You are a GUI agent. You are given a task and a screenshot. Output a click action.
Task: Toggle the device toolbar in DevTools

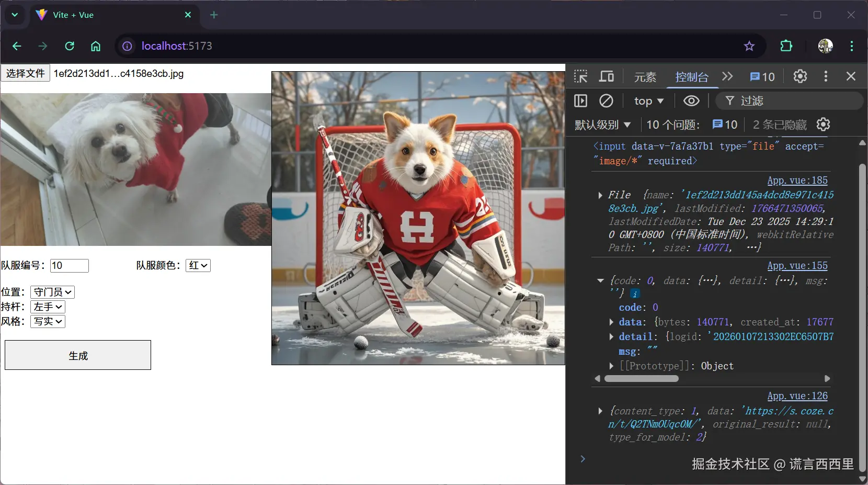(607, 76)
